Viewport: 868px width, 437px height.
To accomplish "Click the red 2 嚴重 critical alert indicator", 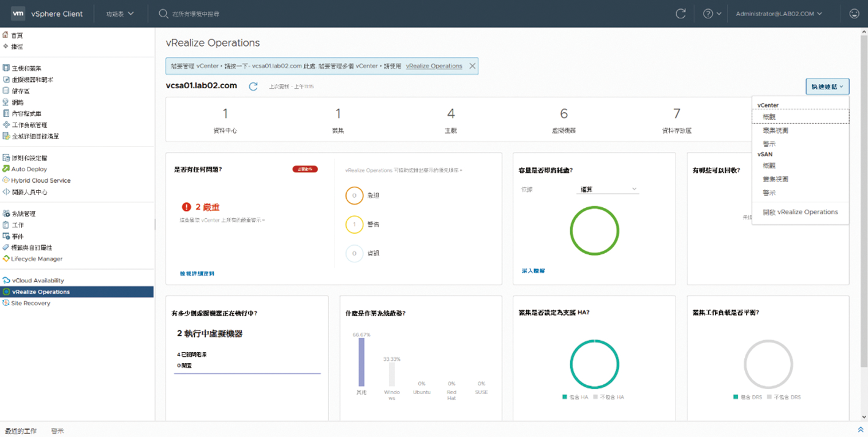I will coord(201,207).
